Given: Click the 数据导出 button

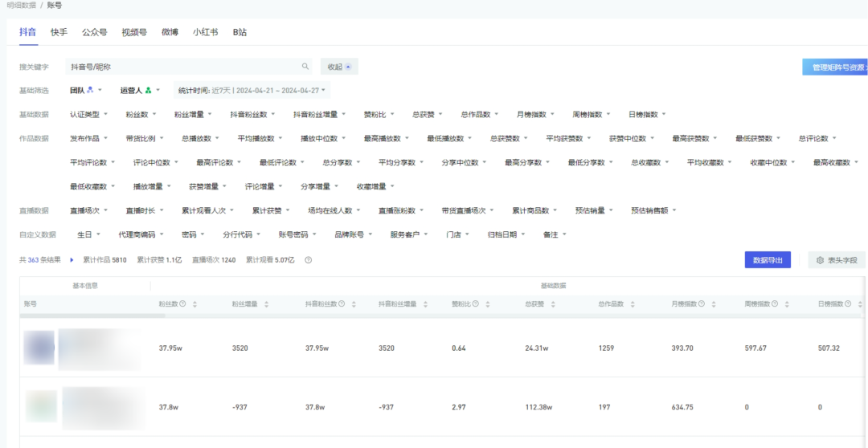Looking at the screenshot, I should click(x=767, y=260).
